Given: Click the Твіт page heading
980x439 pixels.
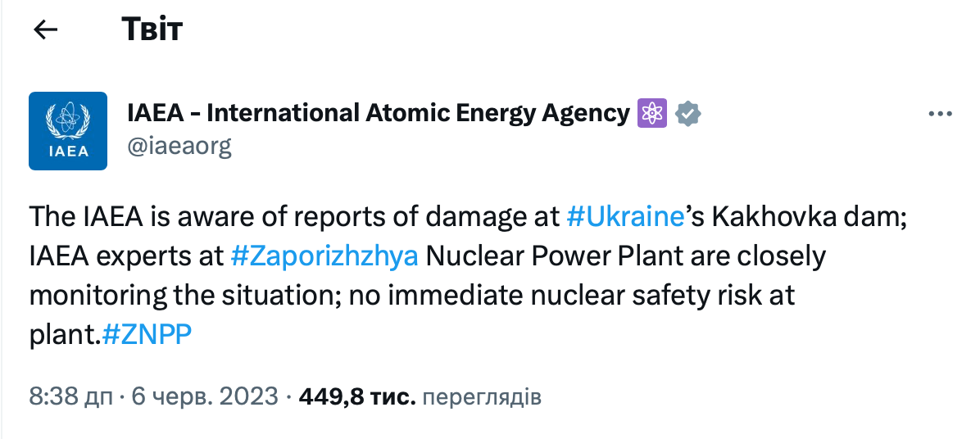Looking at the screenshot, I should [x=152, y=30].
